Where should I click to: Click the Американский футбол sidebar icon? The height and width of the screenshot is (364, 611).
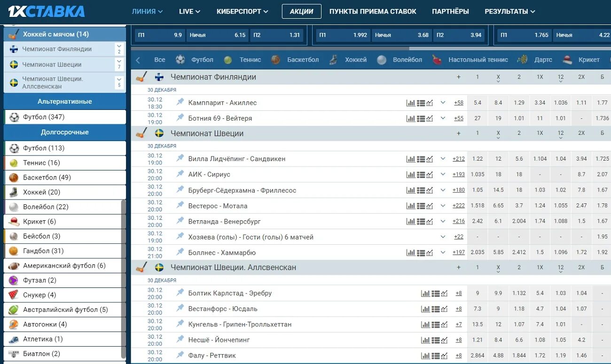click(14, 266)
